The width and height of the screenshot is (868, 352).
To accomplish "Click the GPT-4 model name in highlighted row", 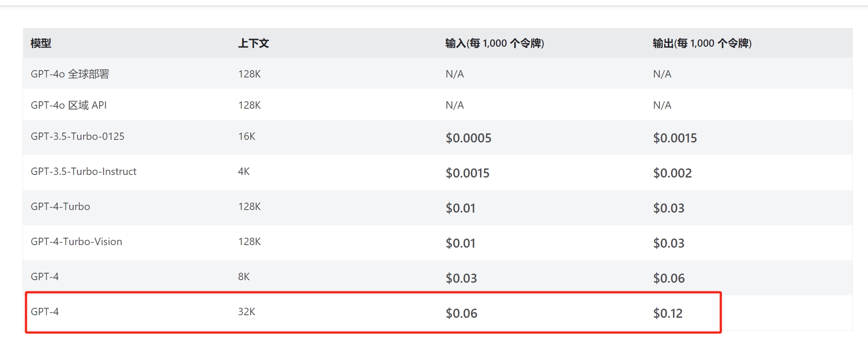I will click(45, 312).
